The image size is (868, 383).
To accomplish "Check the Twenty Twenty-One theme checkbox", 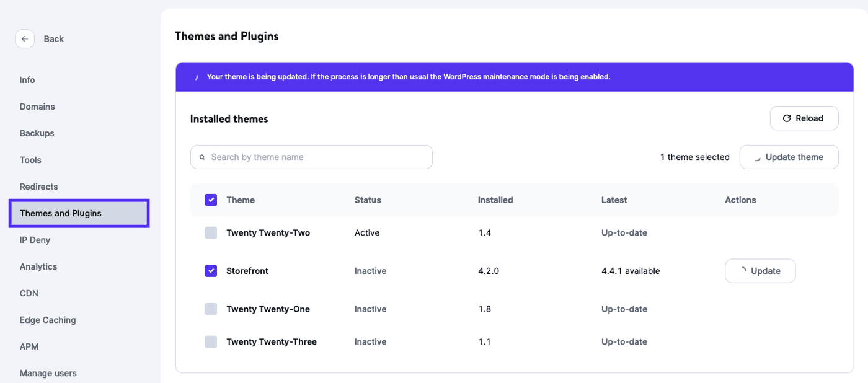I will (x=211, y=309).
